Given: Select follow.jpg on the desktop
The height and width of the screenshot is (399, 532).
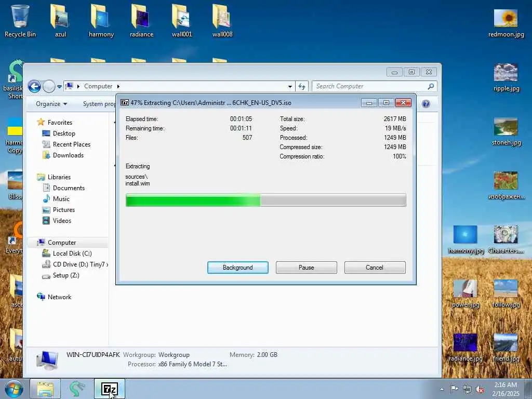Looking at the screenshot, I should (x=506, y=294).
